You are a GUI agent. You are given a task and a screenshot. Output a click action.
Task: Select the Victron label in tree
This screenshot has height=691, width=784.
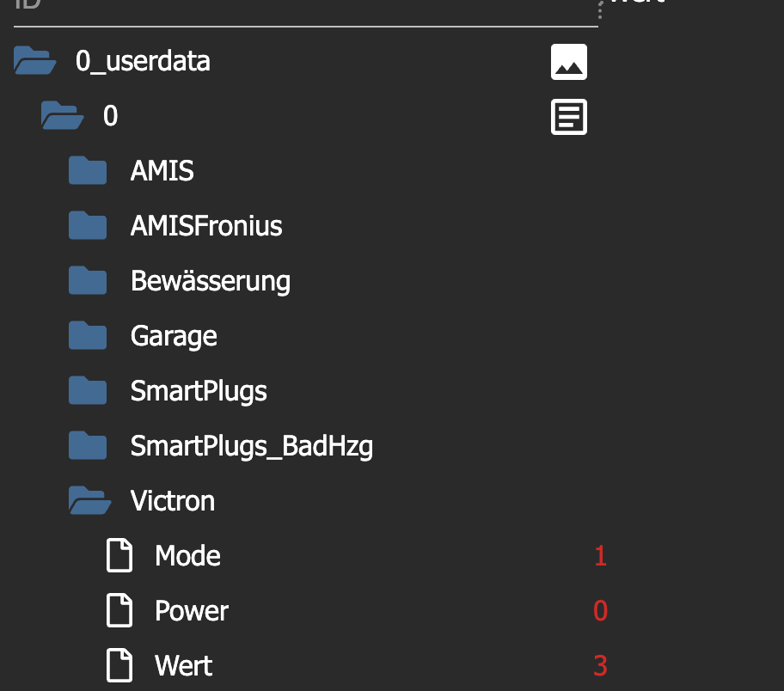pyautogui.click(x=173, y=501)
